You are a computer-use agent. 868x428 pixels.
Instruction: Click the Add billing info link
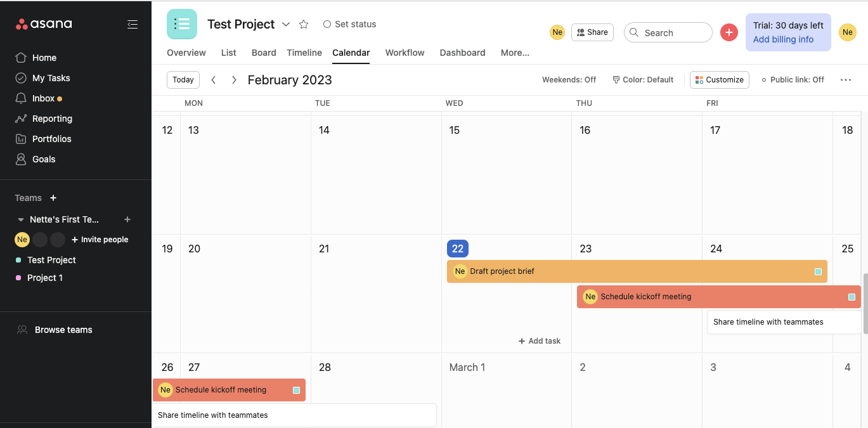(x=783, y=39)
